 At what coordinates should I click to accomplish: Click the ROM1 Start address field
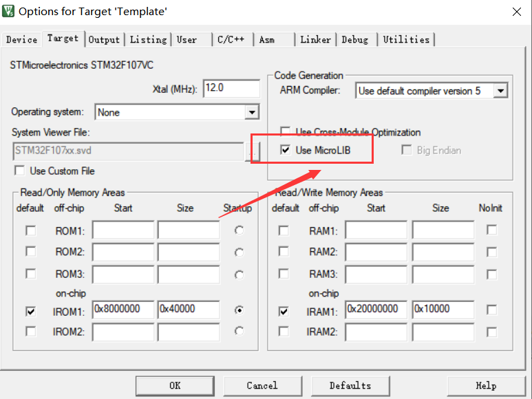[x=123, y=230]
